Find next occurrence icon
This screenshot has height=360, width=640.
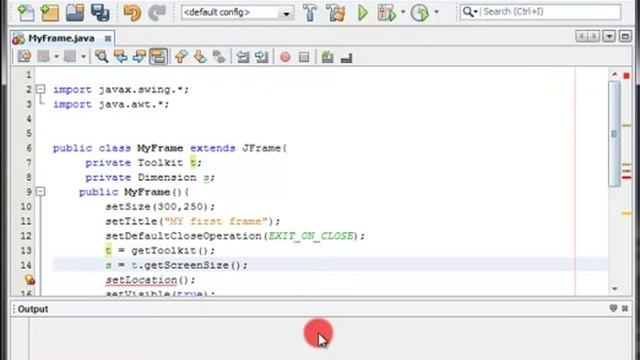139,56
